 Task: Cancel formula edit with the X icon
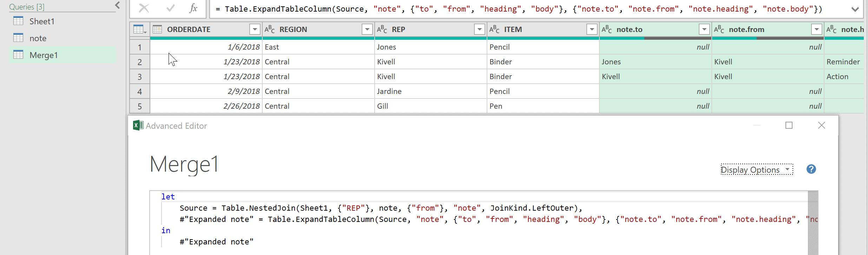point(144,8)
